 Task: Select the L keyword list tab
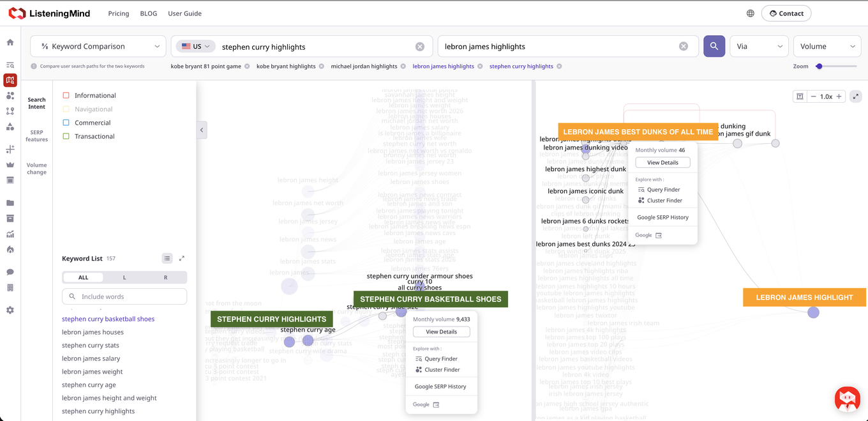pyautogui.click(x=124, y=277)
